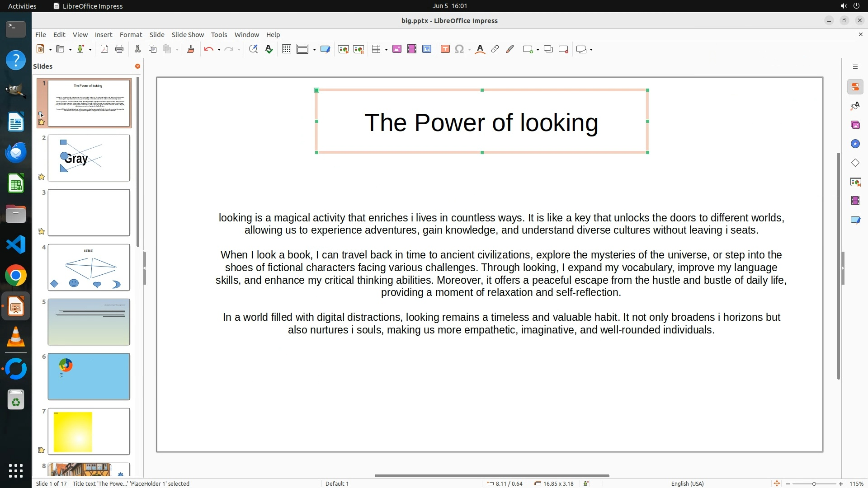Click the Export as PDF icon
Image resolution: width=868 pixels, height=488 pixels.
point(104,49)
